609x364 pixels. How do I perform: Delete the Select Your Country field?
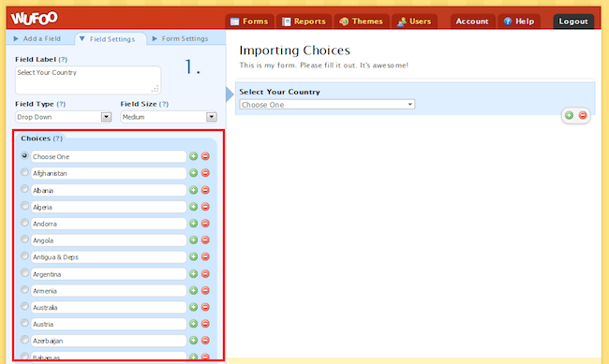(x=583, y=115)
